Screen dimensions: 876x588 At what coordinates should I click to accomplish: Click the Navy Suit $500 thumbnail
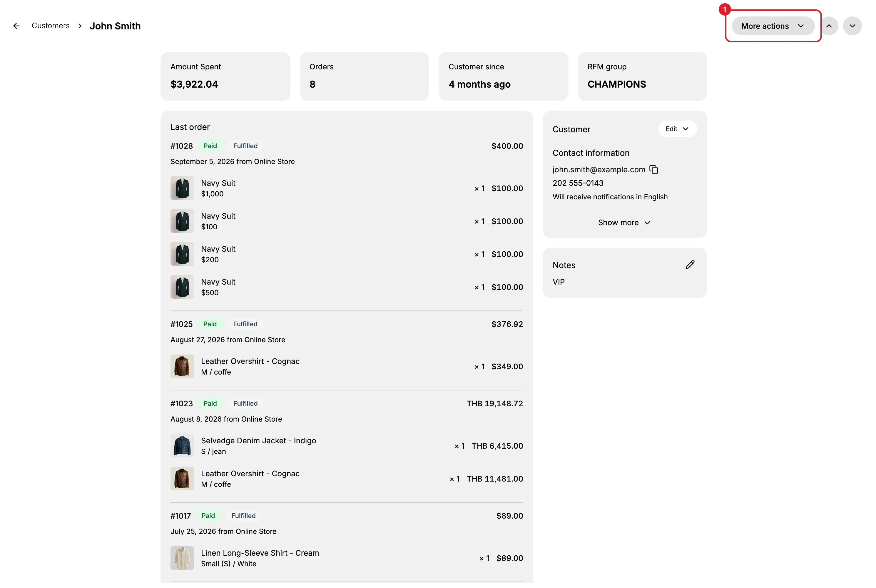182,287
